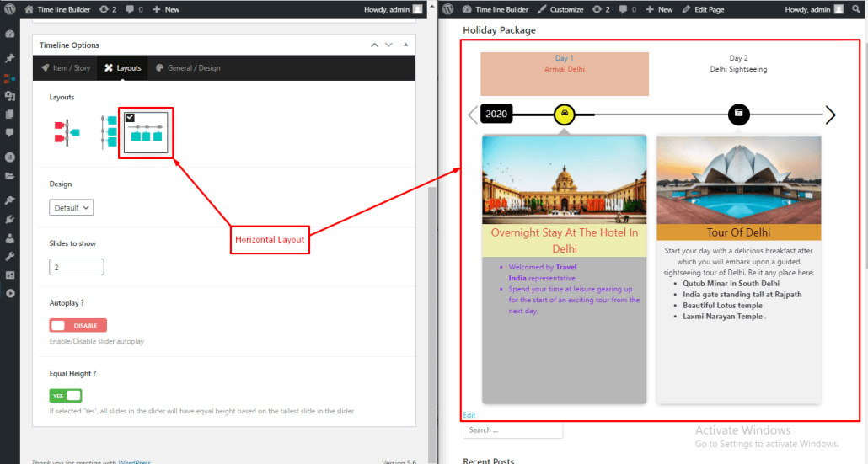Click Day 2 Delhi Sightseeing label

point(738,64)
